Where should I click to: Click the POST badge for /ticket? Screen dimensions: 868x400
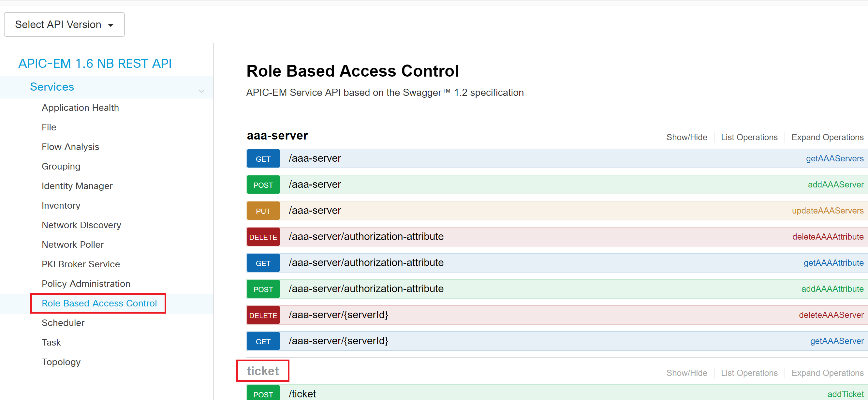[263, 393]
